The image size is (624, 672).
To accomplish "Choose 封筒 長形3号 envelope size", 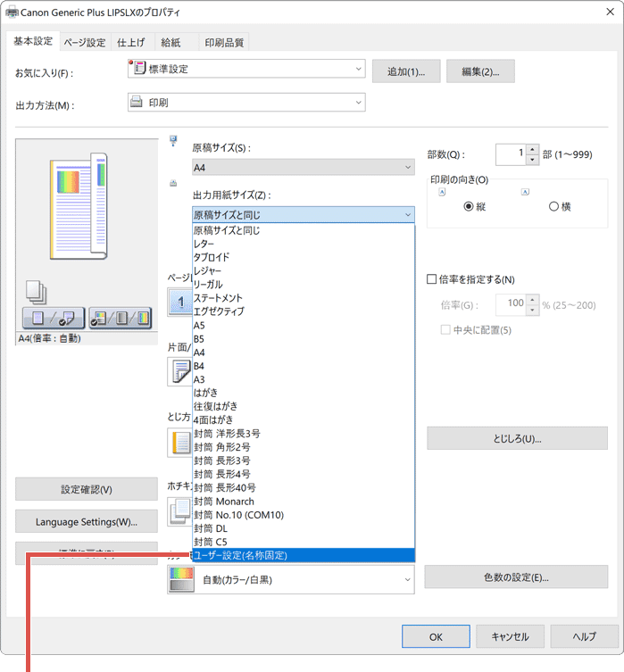I will (x=304, y=460).
